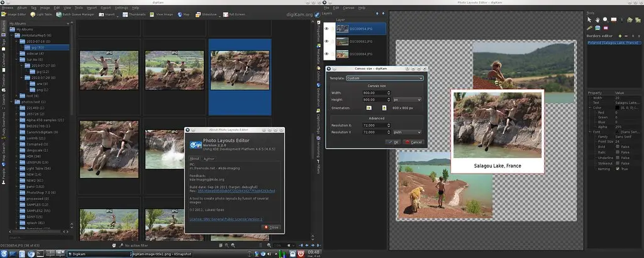Move layer down with the blue down arrow
This screenshot has height=258, width=644.
[384, 13]
